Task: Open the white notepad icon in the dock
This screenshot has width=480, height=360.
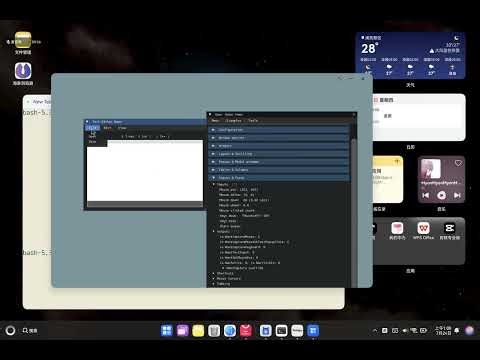Action: click(297, 331)
